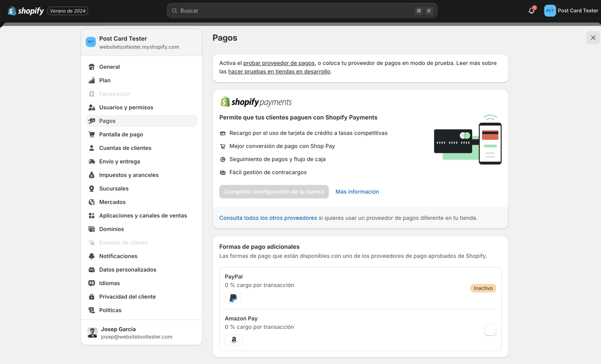The height and width of the screenshot is (364, 601).
Task: Toggle the Amazon Pay checkbox
Action: [x=490, y=330]
